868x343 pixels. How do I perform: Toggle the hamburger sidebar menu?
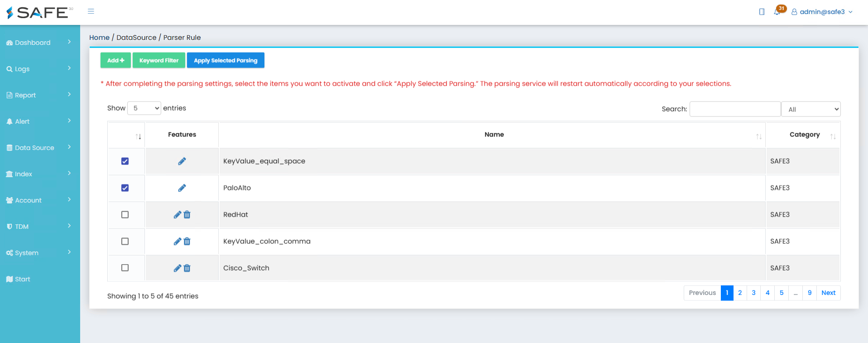pos(91,11)
